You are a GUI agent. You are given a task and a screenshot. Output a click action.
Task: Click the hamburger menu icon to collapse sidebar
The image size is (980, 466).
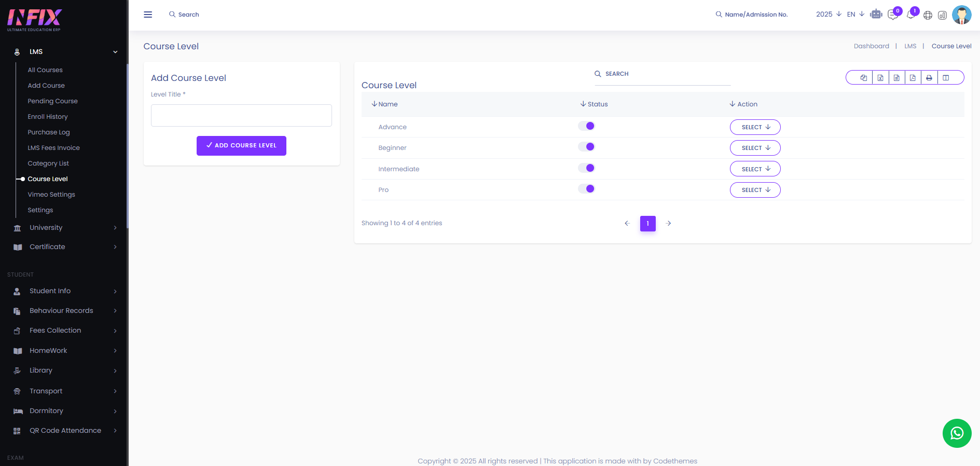148,15
